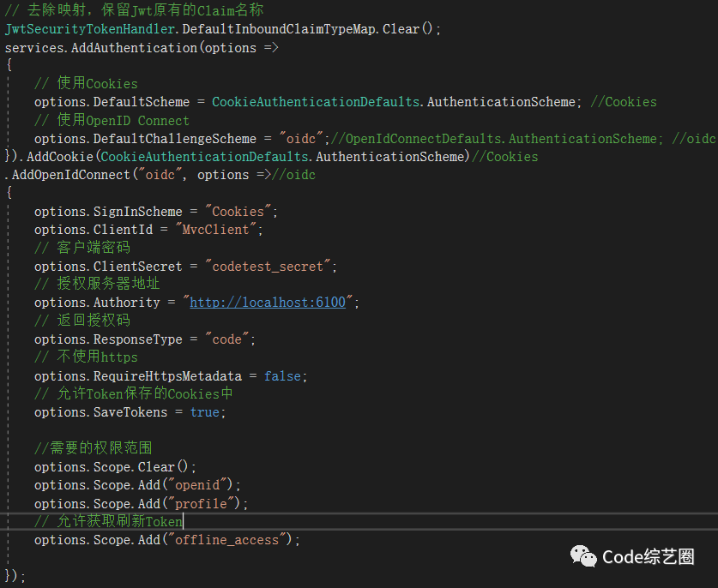
Task: Click options.Authority property
Action: tap(97, 303)
